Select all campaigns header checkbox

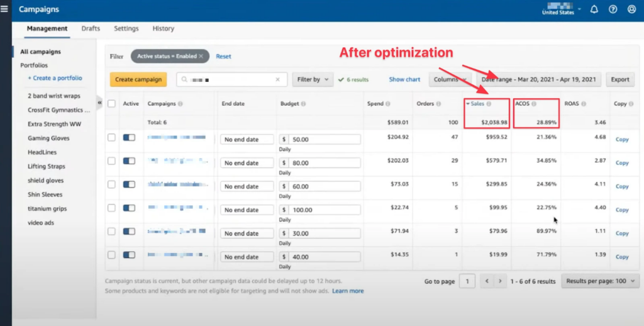tap(111, 104)
